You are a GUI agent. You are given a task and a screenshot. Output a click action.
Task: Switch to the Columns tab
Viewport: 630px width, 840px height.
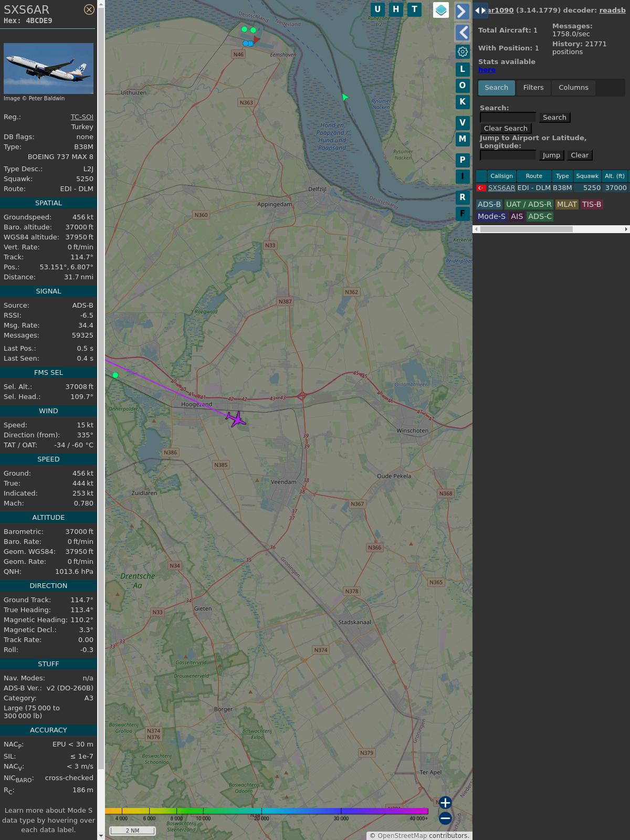tap(573, 88)
